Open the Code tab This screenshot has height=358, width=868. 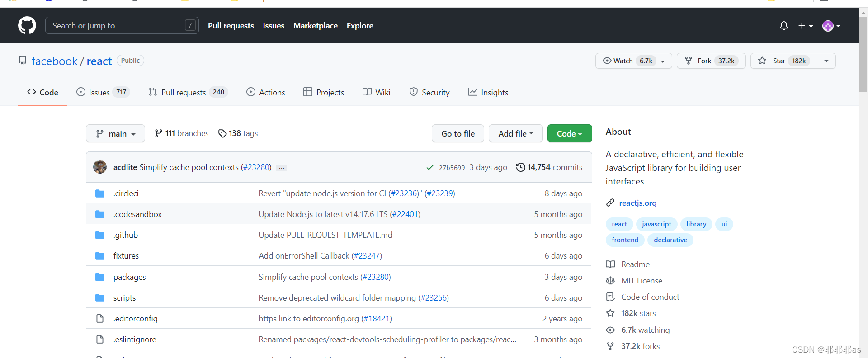click(x=42, y=92)
